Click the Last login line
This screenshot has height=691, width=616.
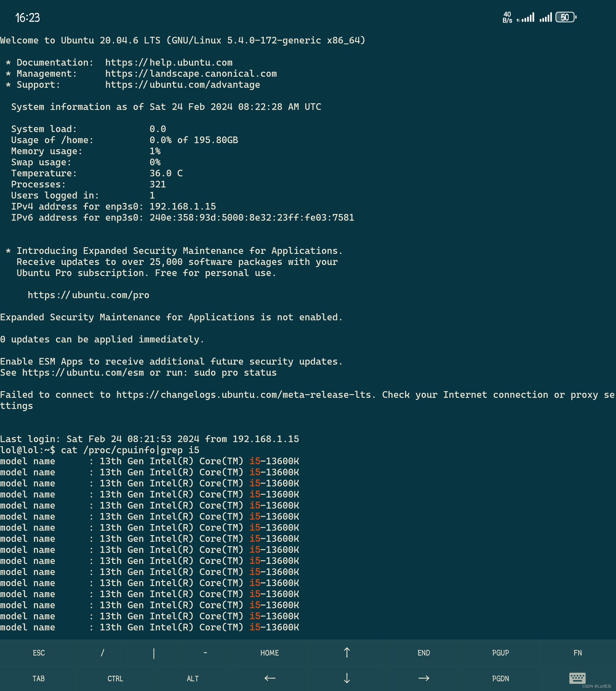coord(149,439)
